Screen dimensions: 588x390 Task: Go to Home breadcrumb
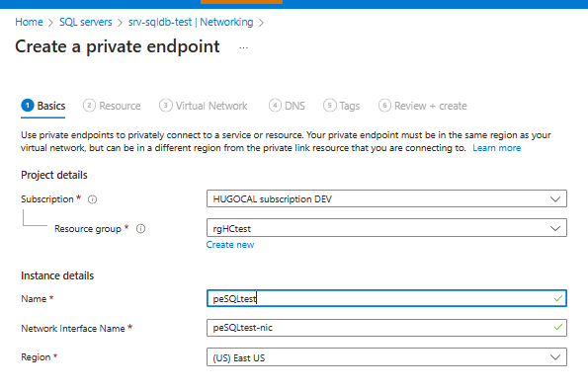click(29, 22)
